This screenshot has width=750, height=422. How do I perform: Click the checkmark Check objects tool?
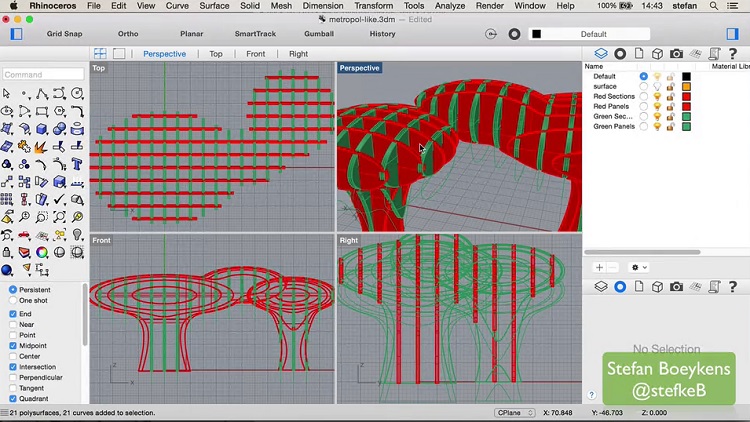tap(60, 200)
